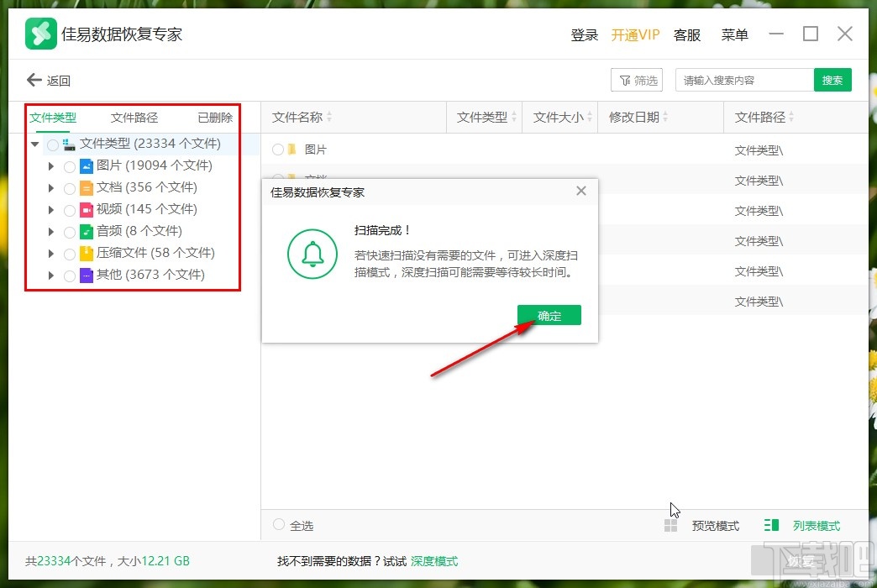Select 图片 (19094 个文件) tree text
The width and height of the screenshot is (877, 588).
click(x=155, y=165)
